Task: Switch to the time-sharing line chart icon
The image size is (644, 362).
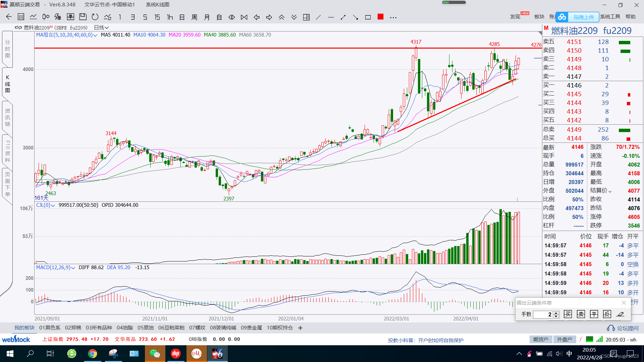Action: point(33,17)
